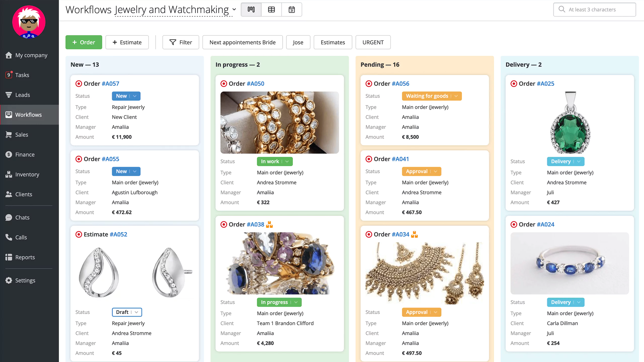This screenshot has height=362, width=644.
Task: Select the table/grid view icon
Action: [272, 9]
